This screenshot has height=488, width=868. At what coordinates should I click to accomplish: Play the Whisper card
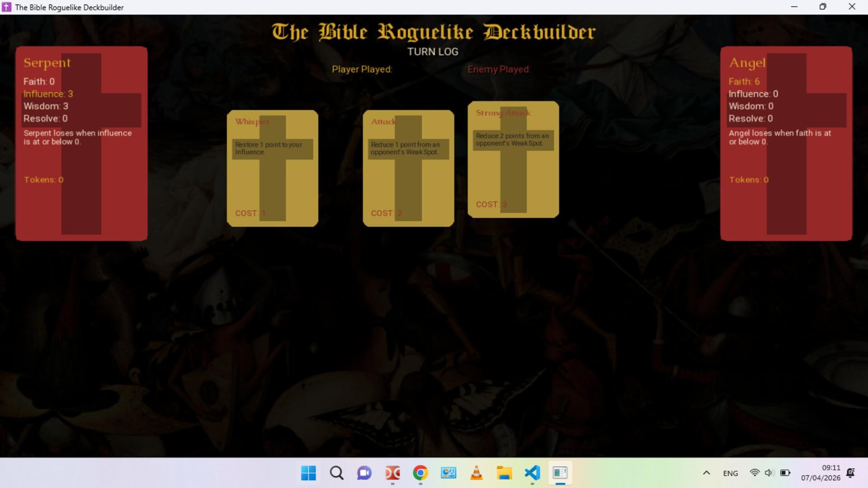(272, 168)
